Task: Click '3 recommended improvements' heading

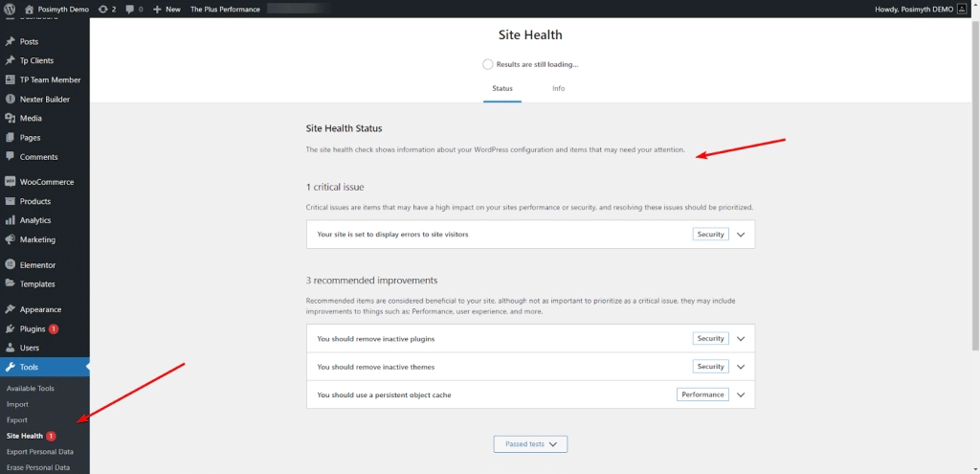Action: [371, 280]
